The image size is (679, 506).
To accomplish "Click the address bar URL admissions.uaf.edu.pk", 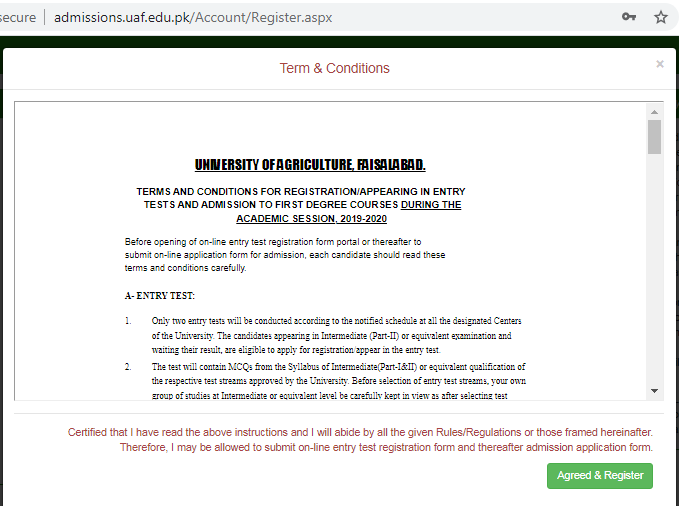I will pos(193,17).
